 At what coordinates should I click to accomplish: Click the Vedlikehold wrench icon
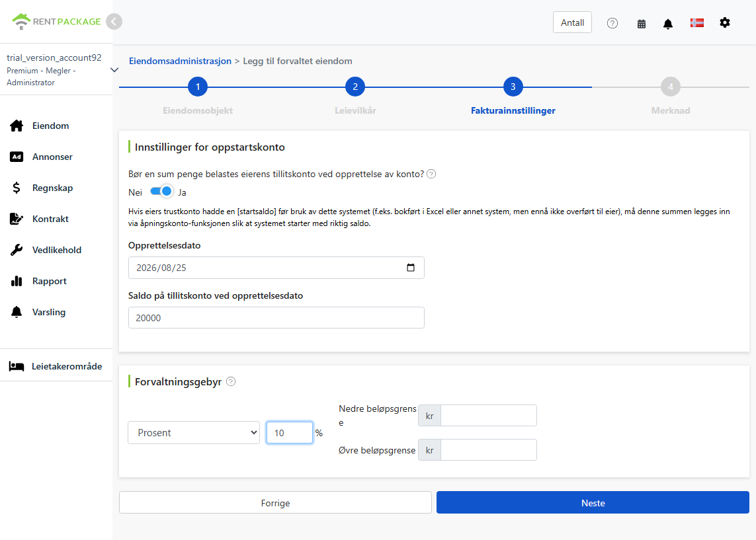[17, 250]
